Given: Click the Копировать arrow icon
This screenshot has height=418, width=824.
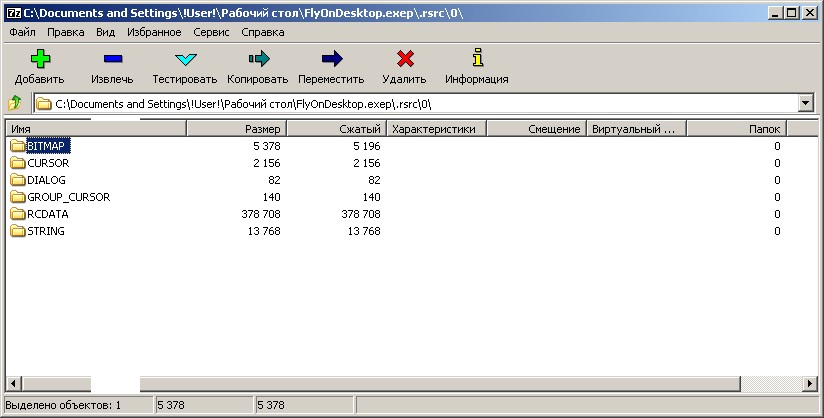Looking at the screenshot, I should 259,59.
